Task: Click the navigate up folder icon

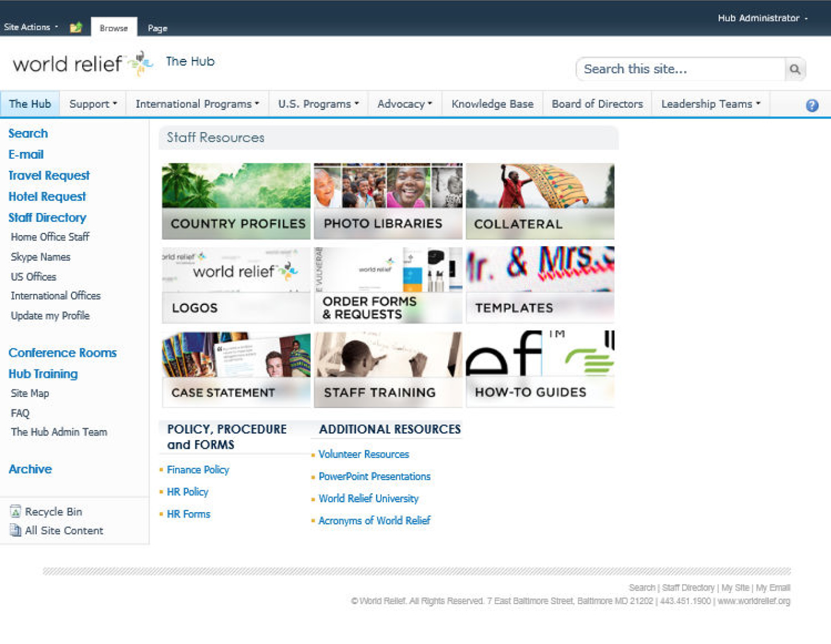Action: click(76, 27)
